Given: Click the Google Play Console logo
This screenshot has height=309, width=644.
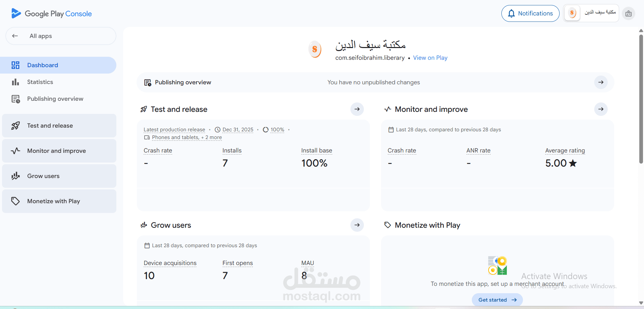Looking at the screenshot, I should tap(51, 13).
